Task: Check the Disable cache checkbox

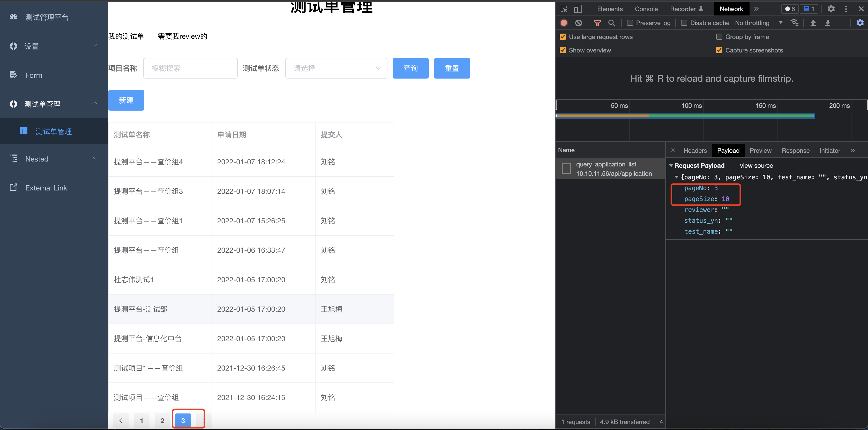Action: [x=684, y=23]
